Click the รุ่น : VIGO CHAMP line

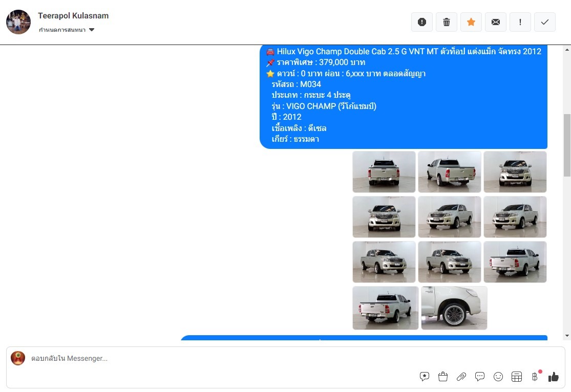pyautogui.click(x=324, y=106)
